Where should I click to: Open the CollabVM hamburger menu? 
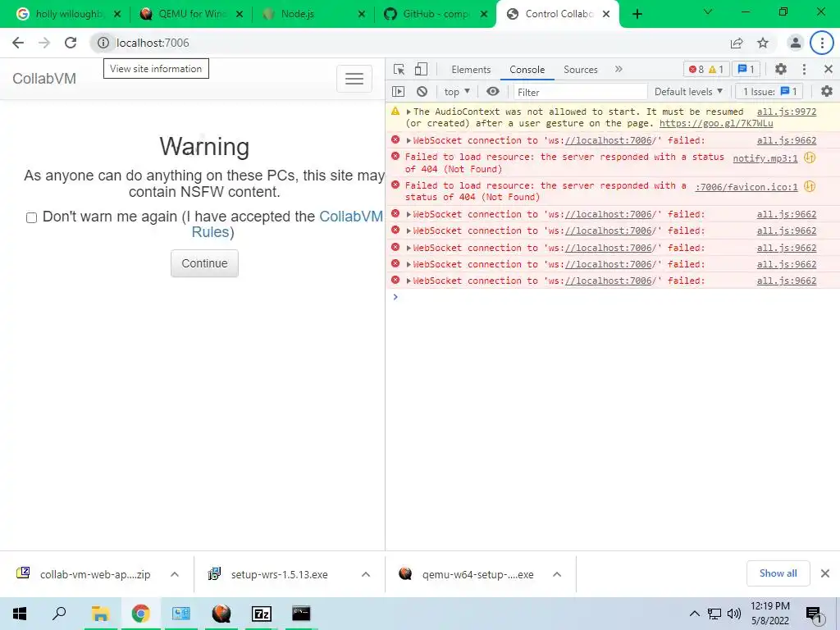[x=354, y=79]
